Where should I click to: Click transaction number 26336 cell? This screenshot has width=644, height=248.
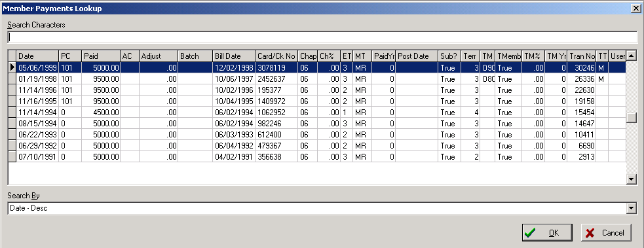[582, 79]
